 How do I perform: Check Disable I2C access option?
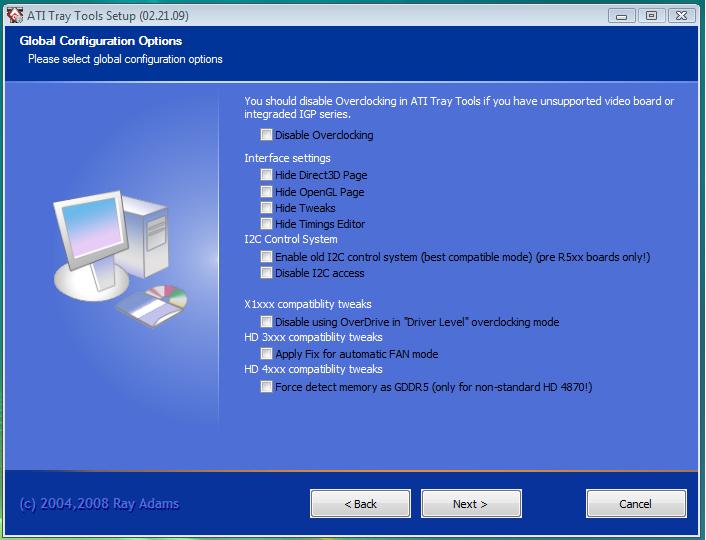[266, 273]
